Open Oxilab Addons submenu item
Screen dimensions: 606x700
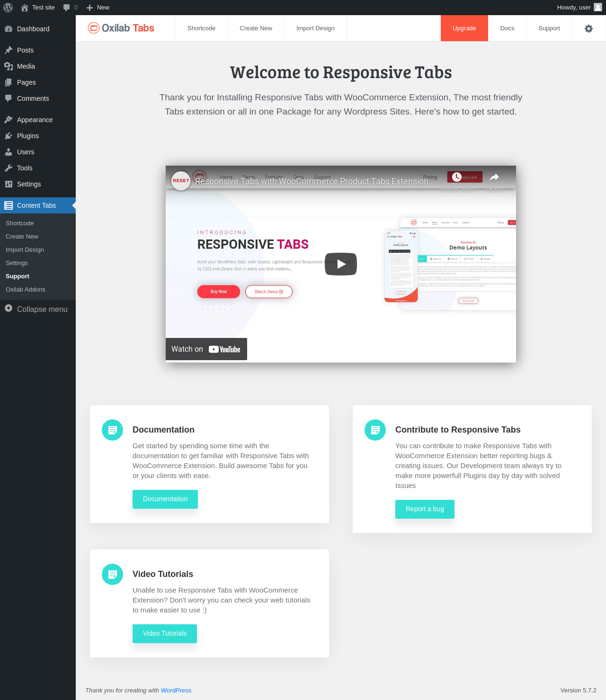click(38, 290)
